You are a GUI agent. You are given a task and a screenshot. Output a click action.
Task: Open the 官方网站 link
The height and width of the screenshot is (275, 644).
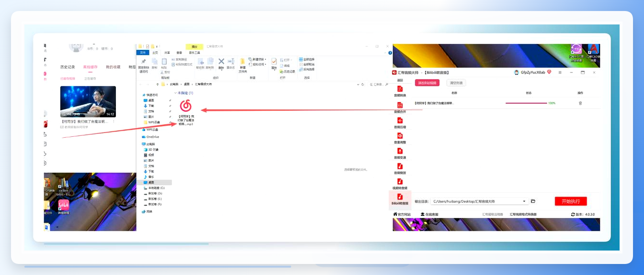click(x=402, y=214)
